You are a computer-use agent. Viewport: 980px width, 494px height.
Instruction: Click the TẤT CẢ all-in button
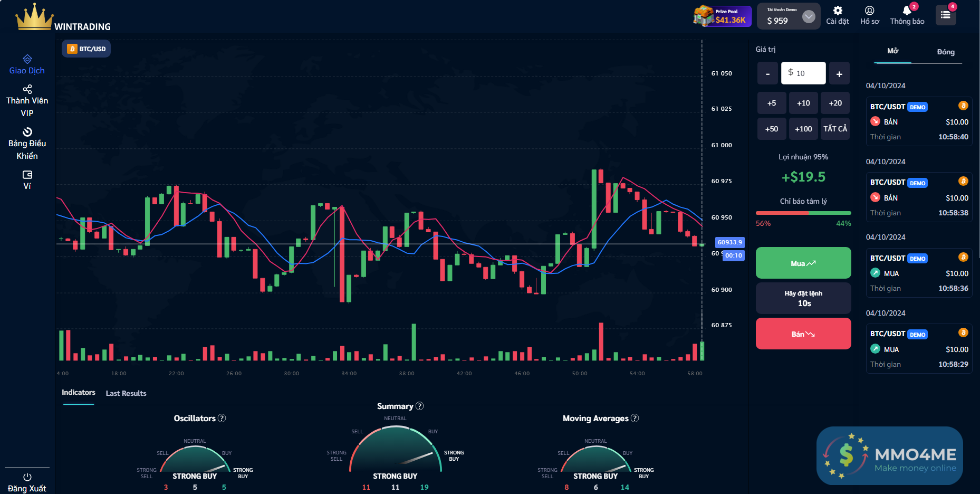835,129
